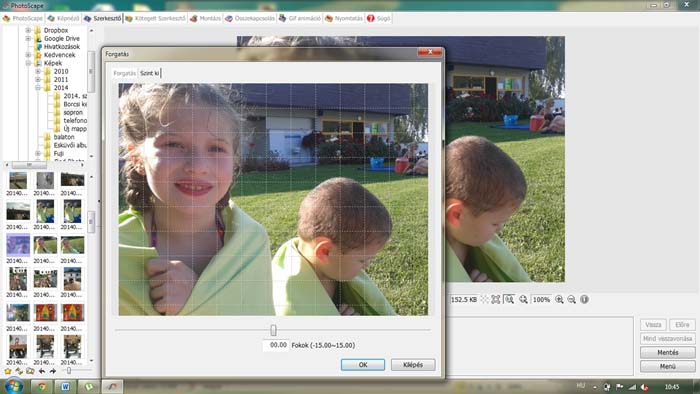Collapse the 2014 folder node
700x394 pixels.
pyautogui.click(x=38, y=87)
